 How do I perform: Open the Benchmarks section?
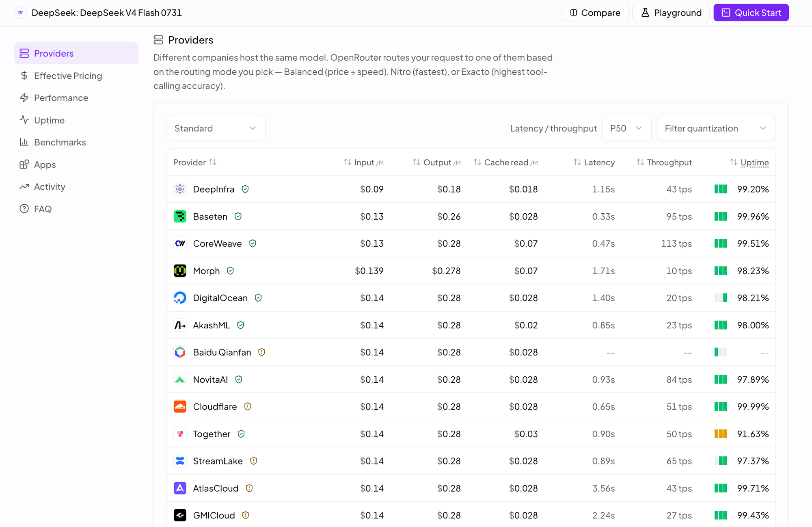[x=76, y=142]
